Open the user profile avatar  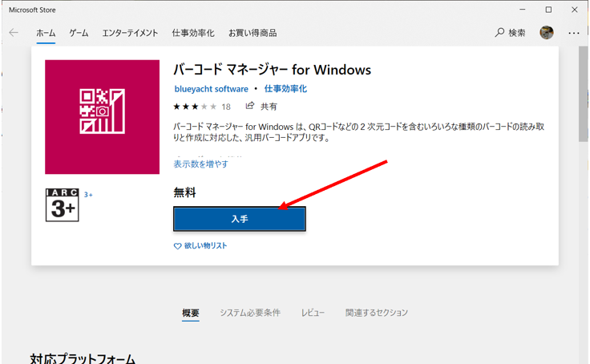click(547, 33)
